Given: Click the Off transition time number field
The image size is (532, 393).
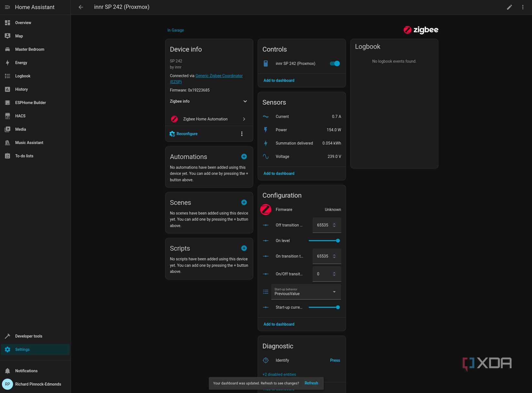Looking at the screenshot, I should 323,225.
